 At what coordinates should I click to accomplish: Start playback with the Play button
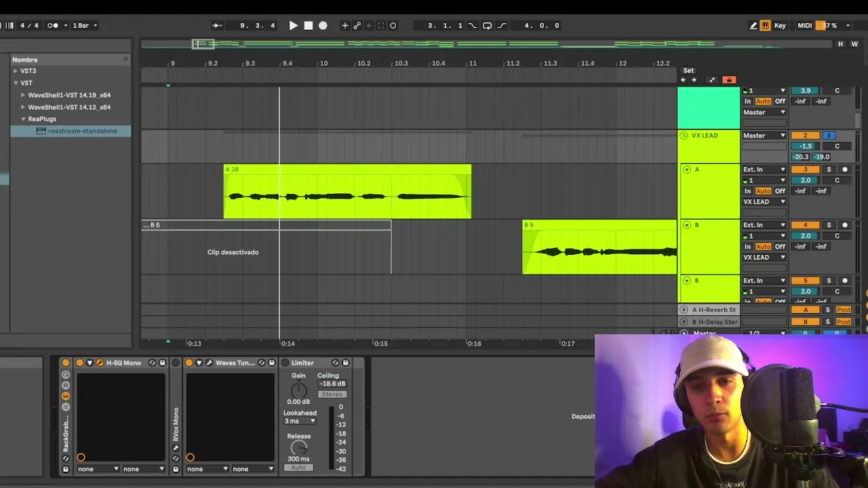[x=293, y=26]
